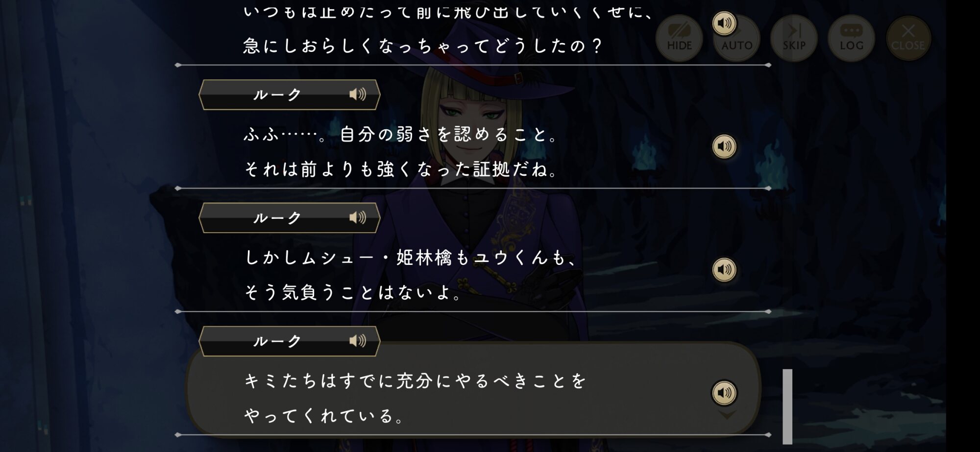
Task: Close the log with CLOSE button
Action: tap(908, 38)
